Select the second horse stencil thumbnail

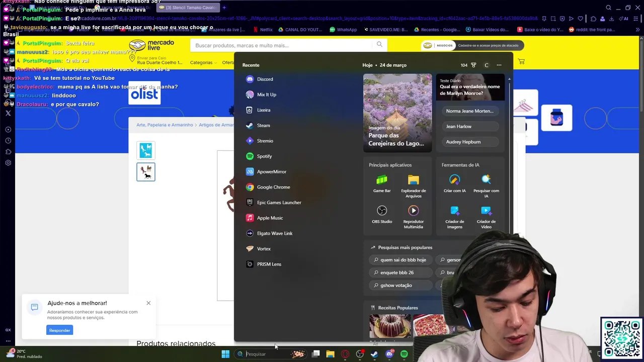click(x=146, y=172)
